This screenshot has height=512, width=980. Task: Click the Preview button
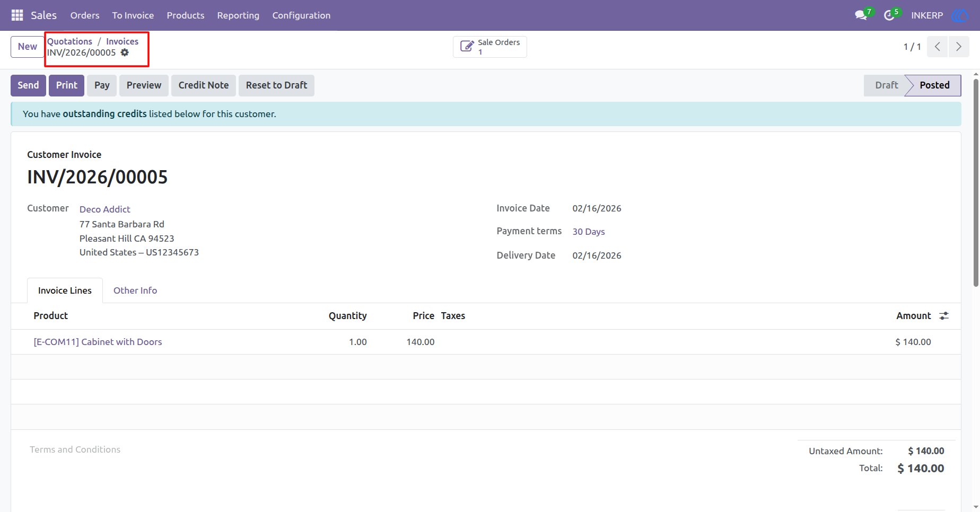144,85
